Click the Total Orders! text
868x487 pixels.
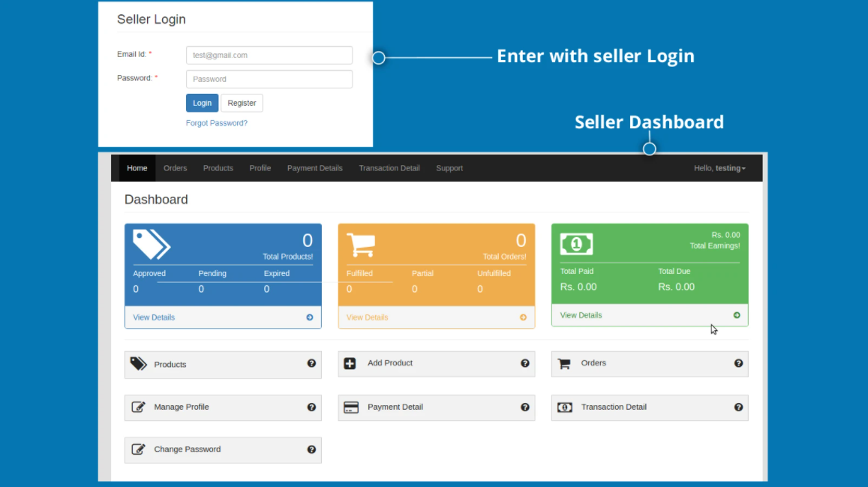[x=504, y=257]
